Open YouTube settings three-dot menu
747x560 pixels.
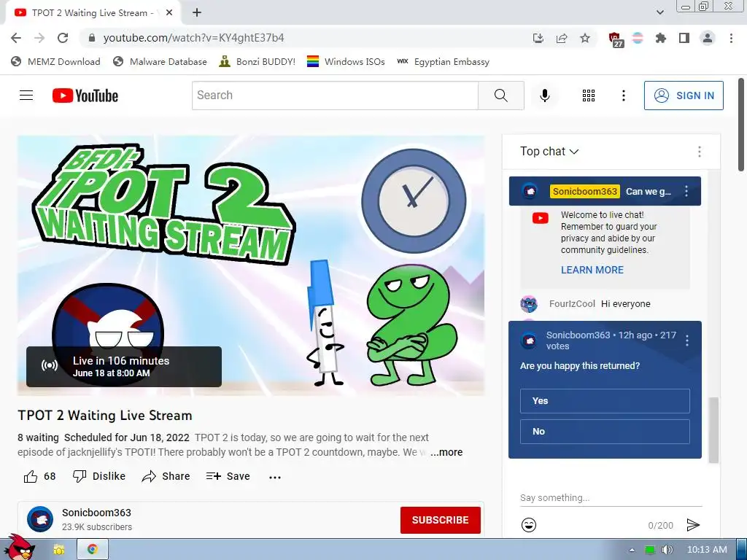click(x=623, y=96)
